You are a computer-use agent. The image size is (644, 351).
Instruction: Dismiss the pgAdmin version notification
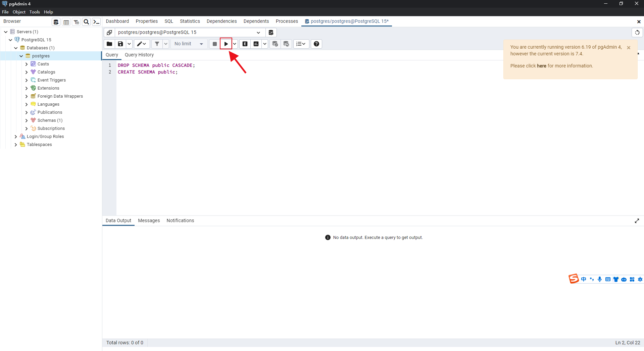click(629, 48)
